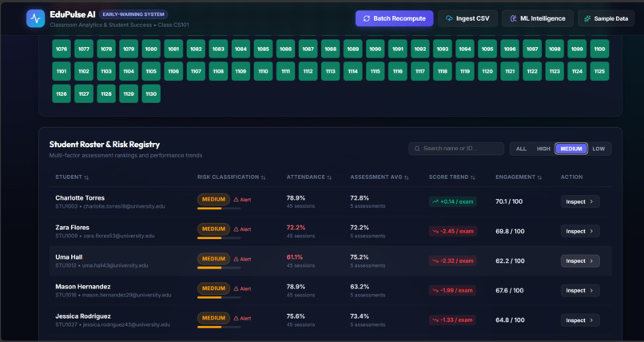Screen dimensions: 644x342
Task: Sort by Assessment Avg column arrows
Action: coord(407,177)
